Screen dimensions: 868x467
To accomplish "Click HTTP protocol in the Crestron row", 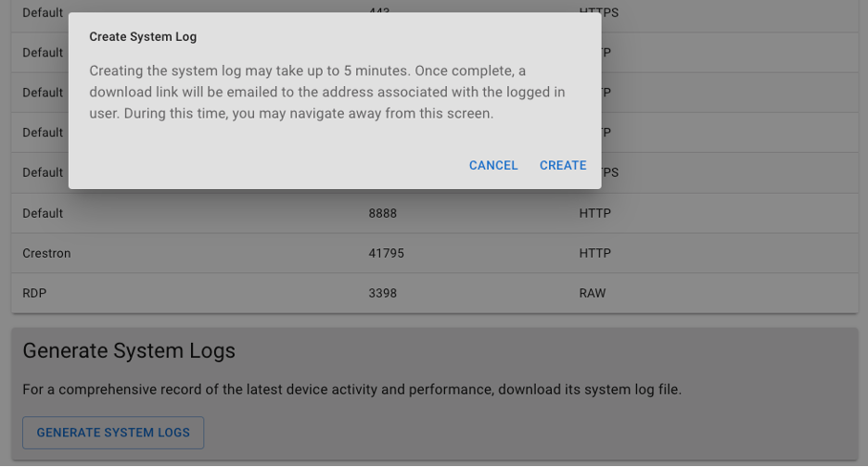I will (595, 253).
